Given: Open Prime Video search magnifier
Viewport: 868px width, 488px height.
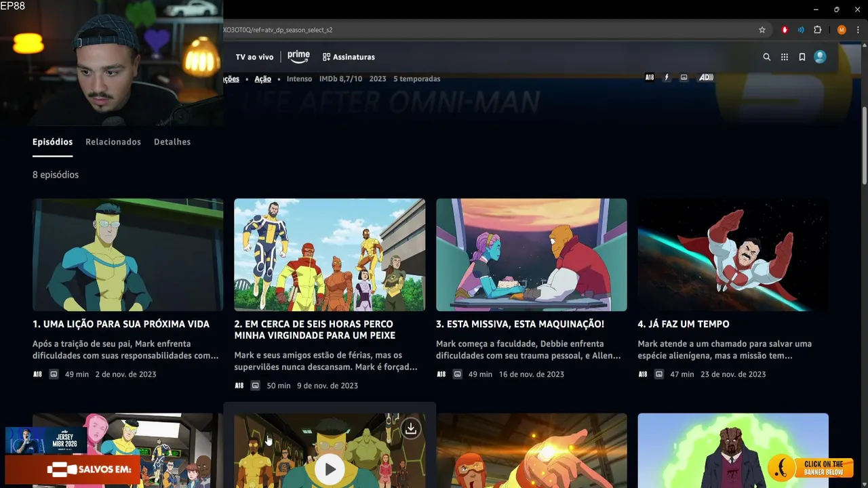Looking at the screenshot, I should coord(767,57).
